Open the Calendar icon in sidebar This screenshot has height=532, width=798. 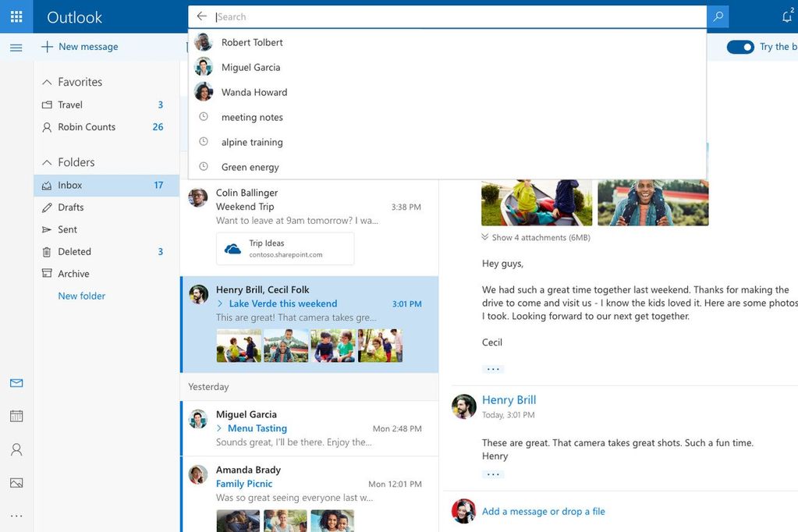[16, 417]
